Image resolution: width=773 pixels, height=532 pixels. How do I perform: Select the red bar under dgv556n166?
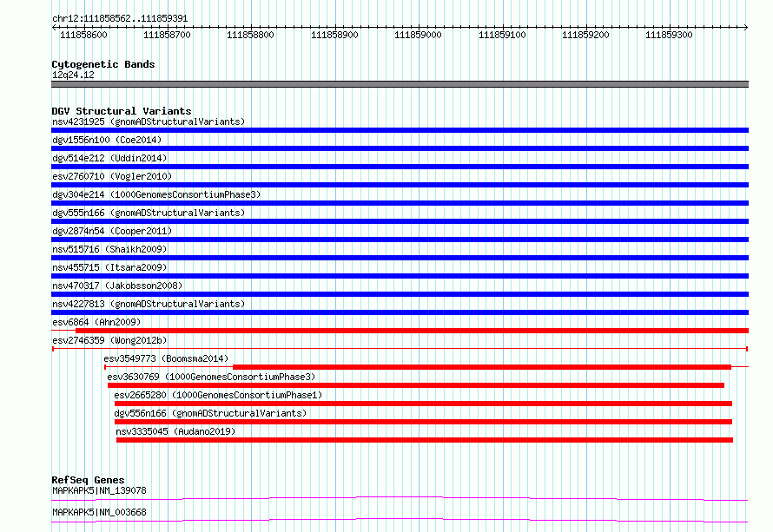click(x=423, y=422)
